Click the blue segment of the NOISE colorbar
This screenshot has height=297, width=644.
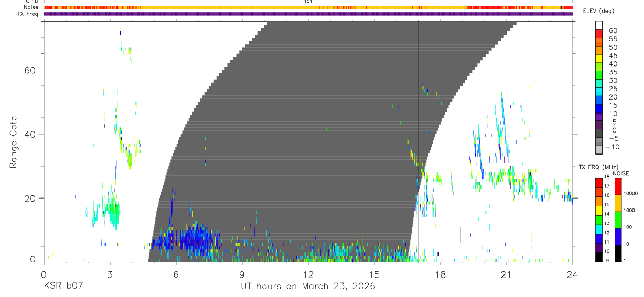pos(618,237)
